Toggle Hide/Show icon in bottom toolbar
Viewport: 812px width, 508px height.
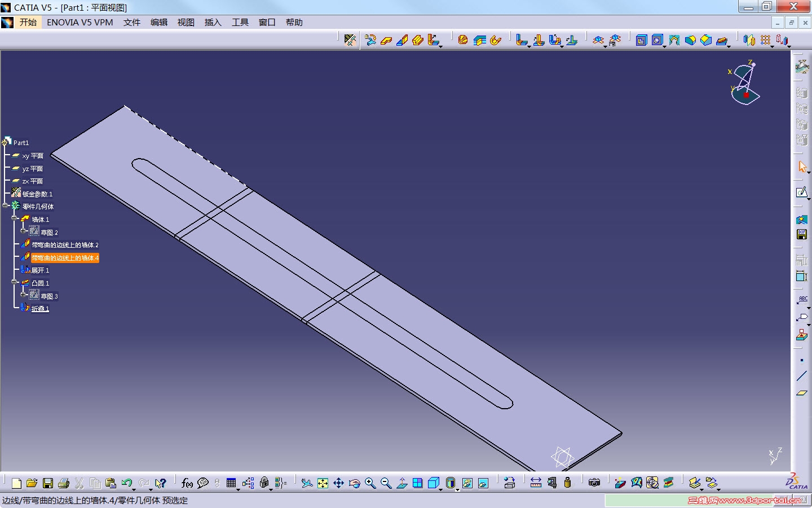[467, 483]
